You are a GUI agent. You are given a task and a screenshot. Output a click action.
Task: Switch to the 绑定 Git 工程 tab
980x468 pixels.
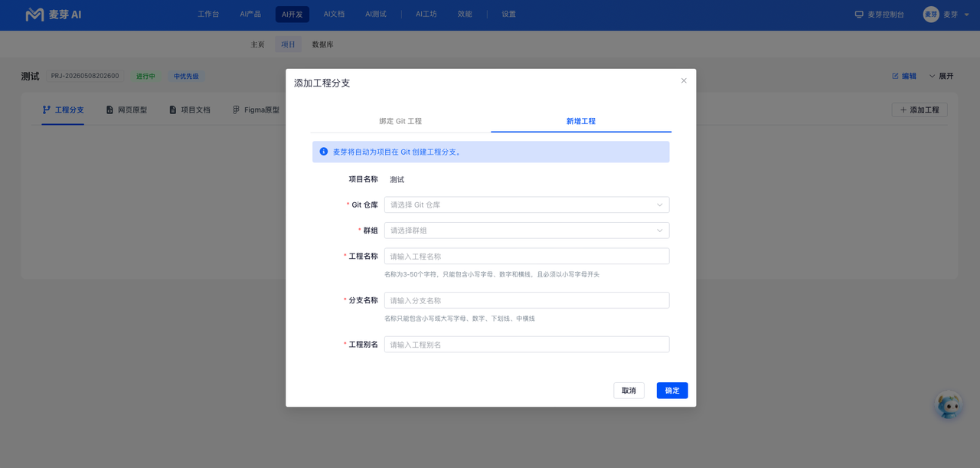click(x=400, y=121)
